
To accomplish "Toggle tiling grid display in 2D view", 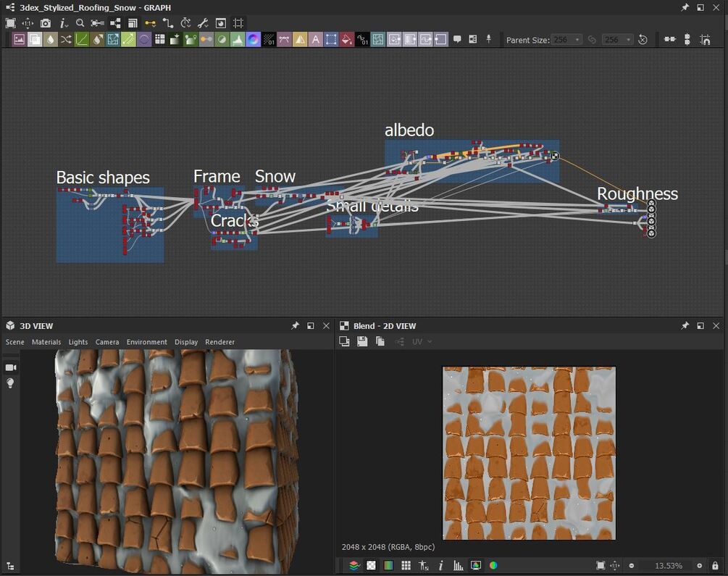I will (406, 565).
